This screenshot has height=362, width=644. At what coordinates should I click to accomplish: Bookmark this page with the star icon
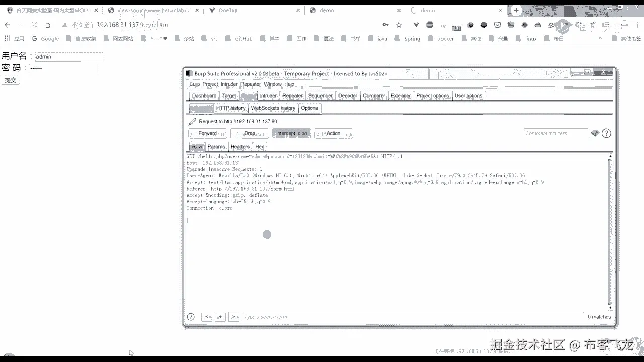[x=399, y=25]
